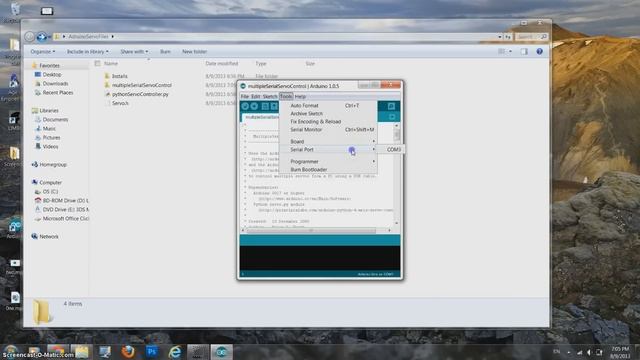Open the Arduino tab options dropdown arrow
This screenshot has height=360, width=640.
click(391, 117)
